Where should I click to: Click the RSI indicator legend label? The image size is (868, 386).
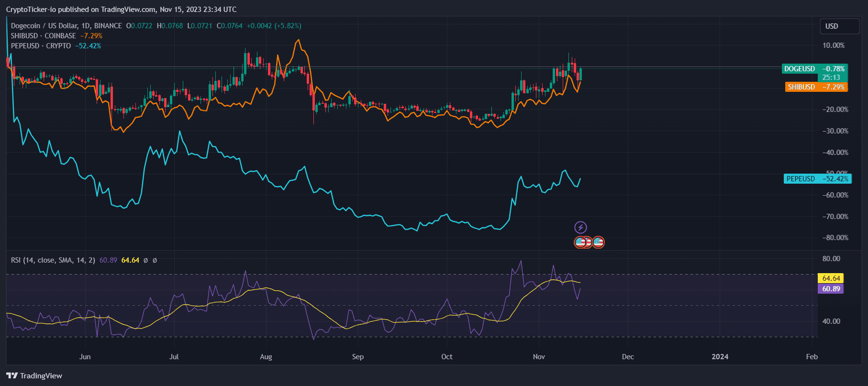pos(53,260)
